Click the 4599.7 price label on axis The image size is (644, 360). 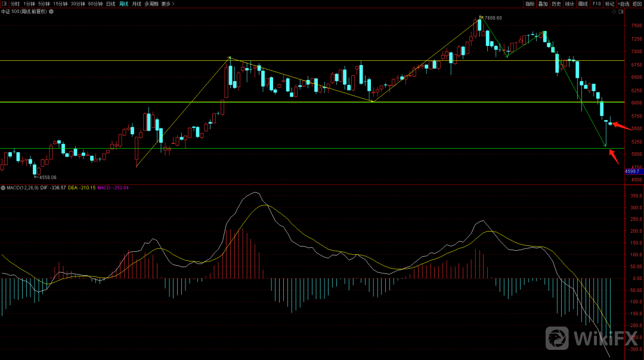(632, 171)
